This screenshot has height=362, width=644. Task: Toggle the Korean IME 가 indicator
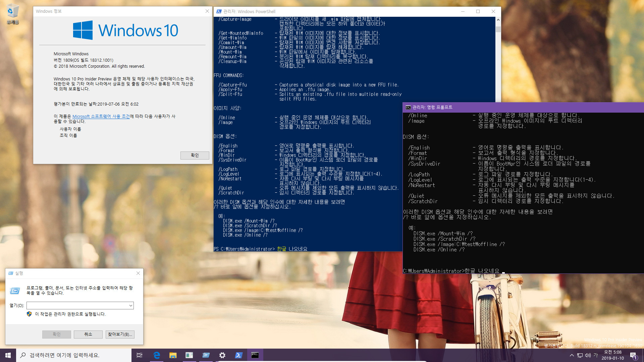(596, 355)
